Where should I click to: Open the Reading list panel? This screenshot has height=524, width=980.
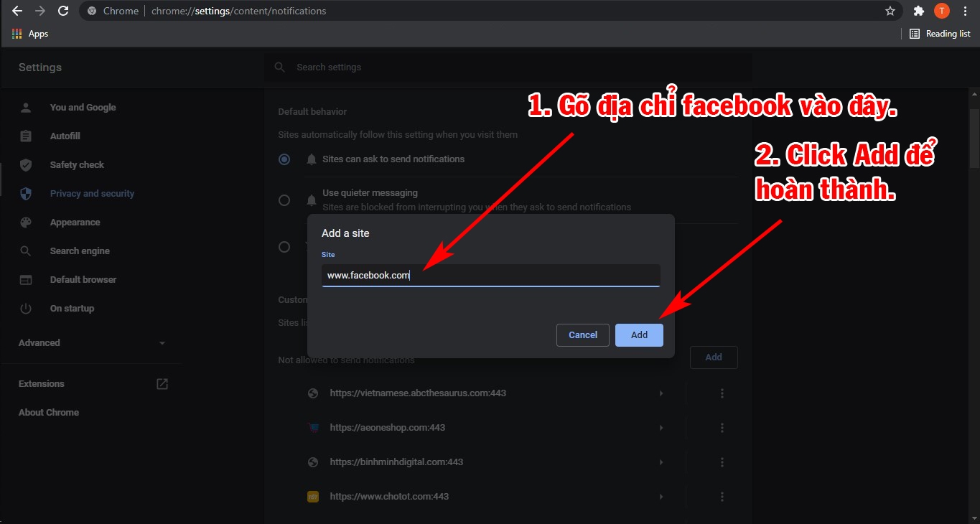coord(940,33)
